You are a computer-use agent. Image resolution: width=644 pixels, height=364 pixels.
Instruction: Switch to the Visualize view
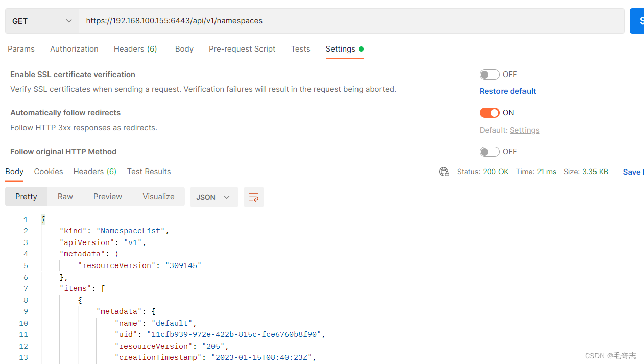[x=158, y=197]
